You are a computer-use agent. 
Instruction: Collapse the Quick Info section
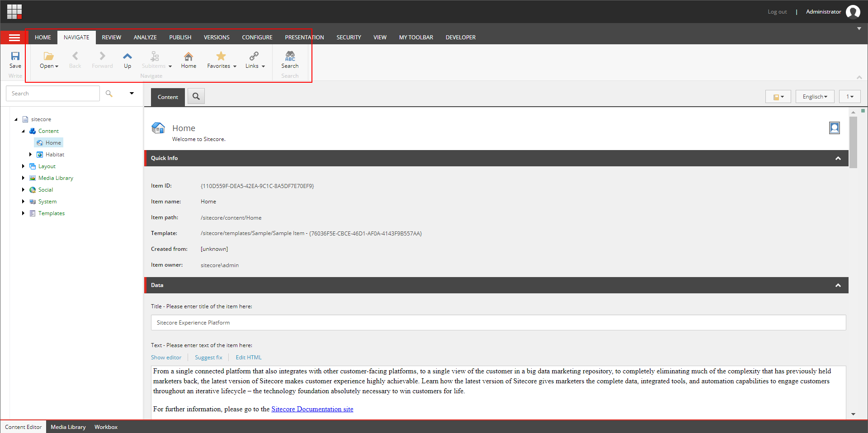point(838,158)
